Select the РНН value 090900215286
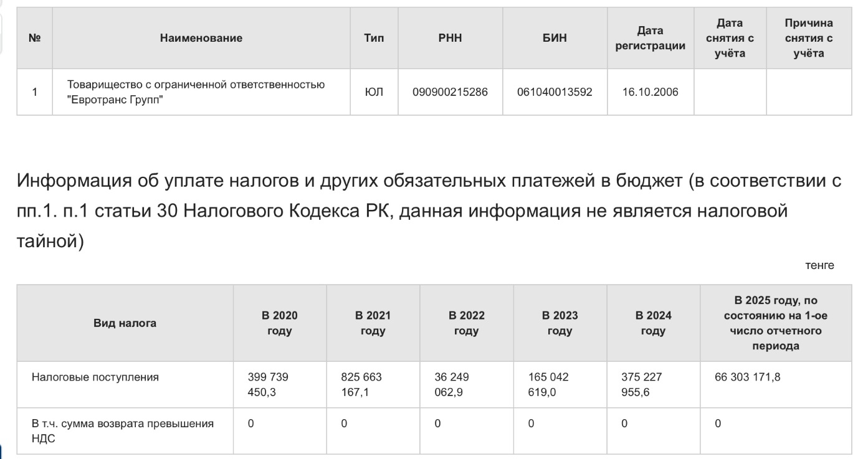Image resolution: width=868 pixels, height=459 pixels. (450, 92)
